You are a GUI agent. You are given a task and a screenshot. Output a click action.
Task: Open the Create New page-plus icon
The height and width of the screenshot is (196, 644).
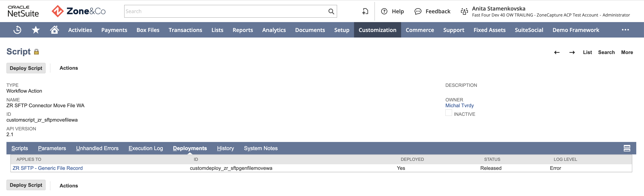pyautogui.click(x=365, y=11)
